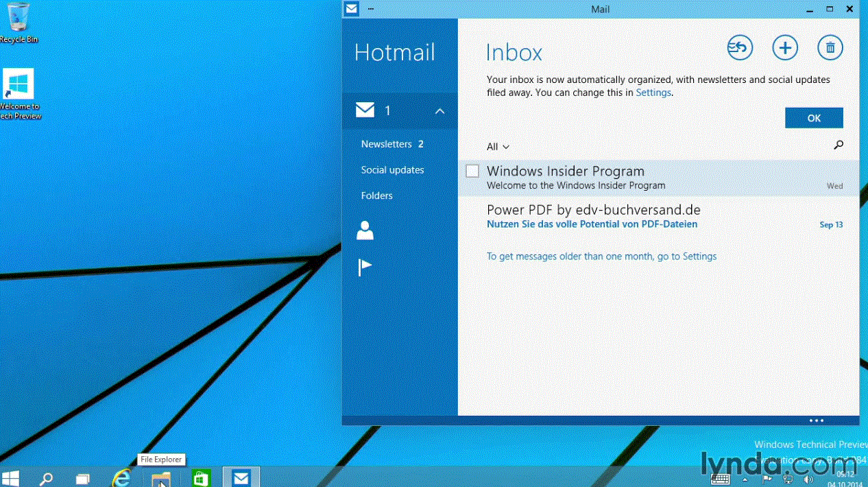Click the Hotmail account heading
The width and height of the screenshot is (868, 487).
(x=395, y=53)
